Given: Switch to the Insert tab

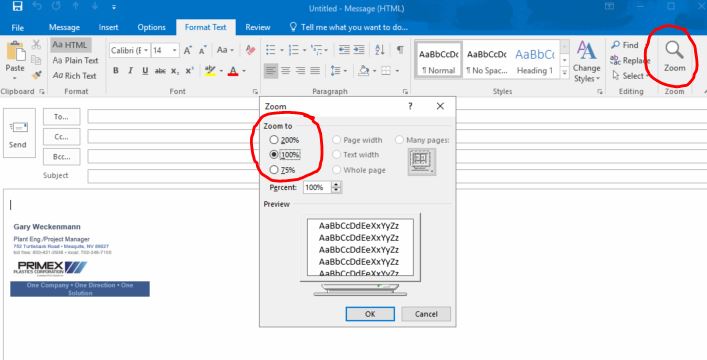Looking at the screenshot, I should tap(108, 28).
